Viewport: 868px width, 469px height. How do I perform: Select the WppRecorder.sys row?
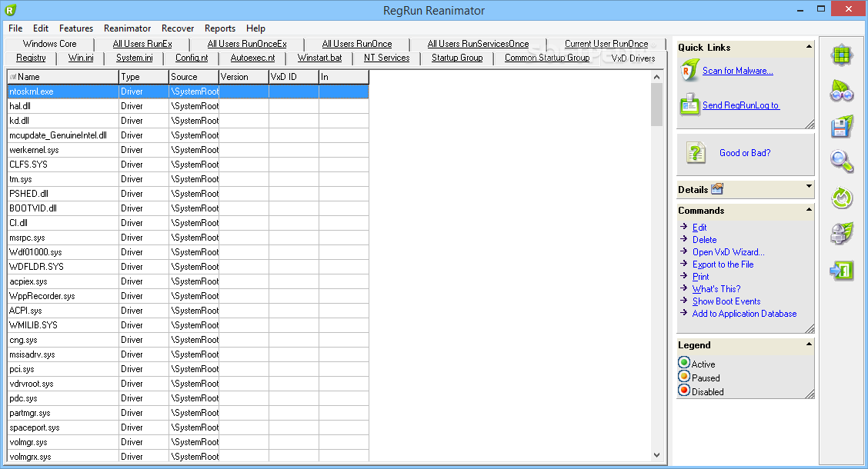(188, 296)
